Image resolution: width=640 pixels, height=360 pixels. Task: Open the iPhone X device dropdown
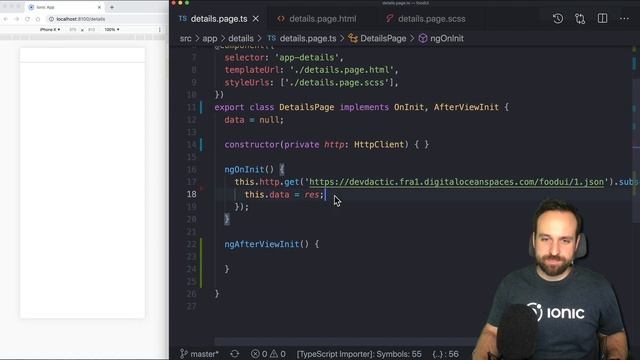(x=50, y=30)
